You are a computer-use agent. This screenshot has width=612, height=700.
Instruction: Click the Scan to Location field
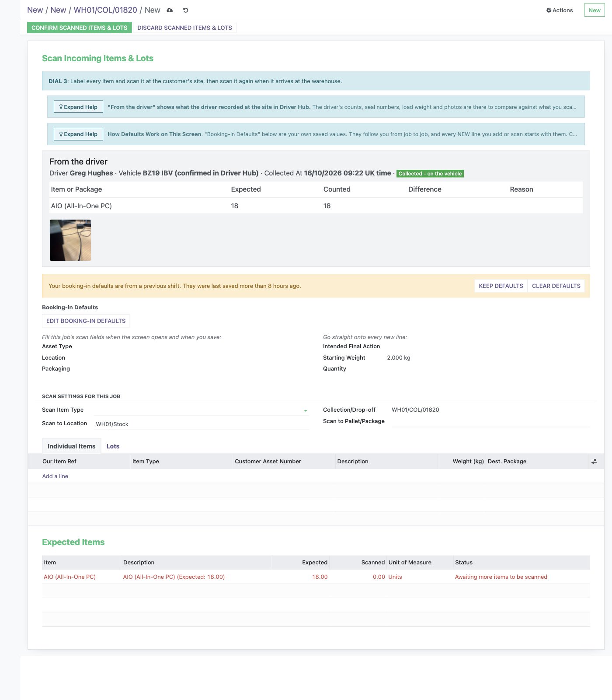[202, 424]
